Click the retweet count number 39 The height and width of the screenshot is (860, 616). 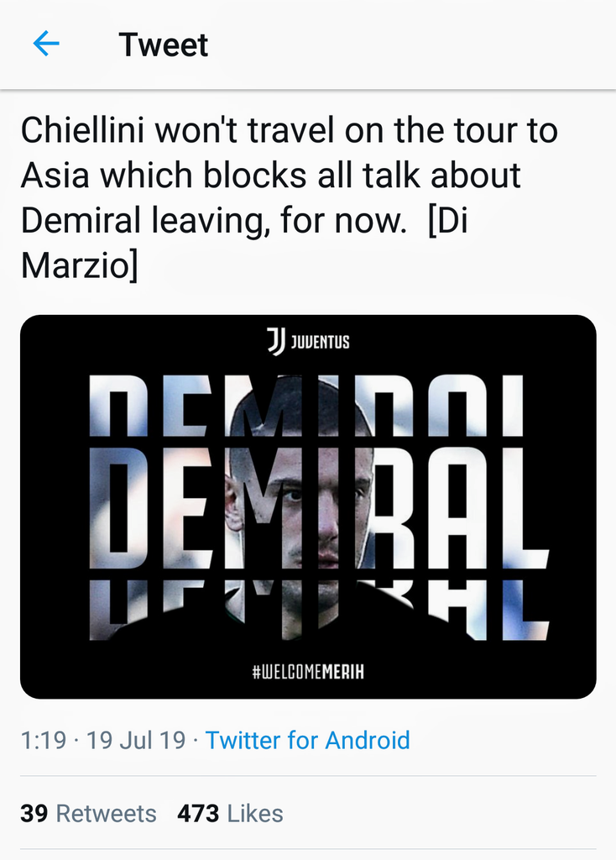(34, 813)
